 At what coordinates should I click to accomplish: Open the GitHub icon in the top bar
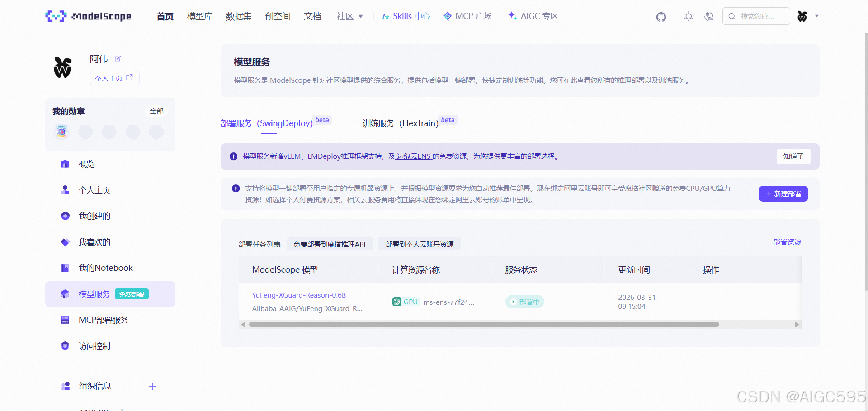click(661, 17)
